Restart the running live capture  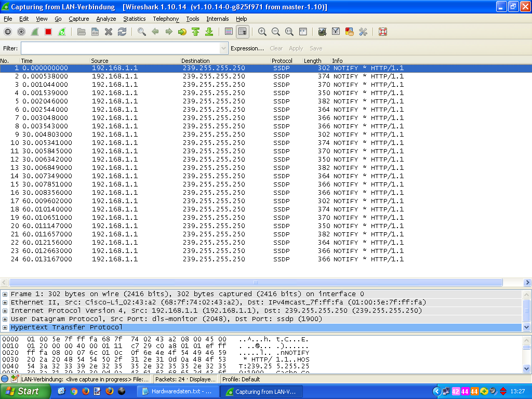click(62, 32)
